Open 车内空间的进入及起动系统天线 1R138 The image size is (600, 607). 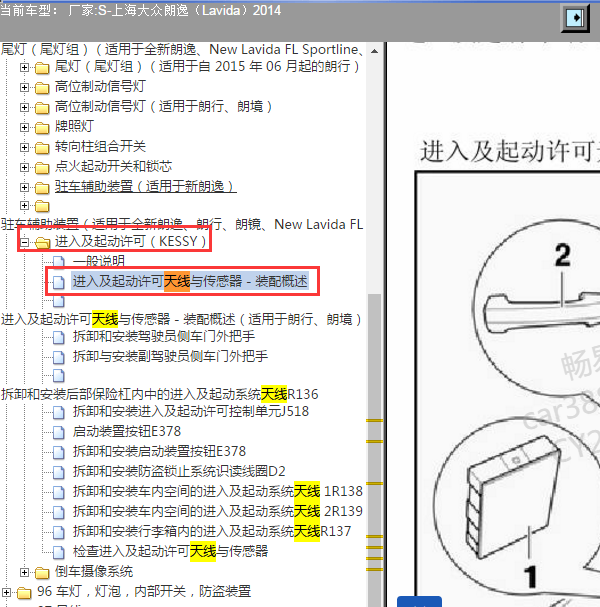tap(218, 491)
